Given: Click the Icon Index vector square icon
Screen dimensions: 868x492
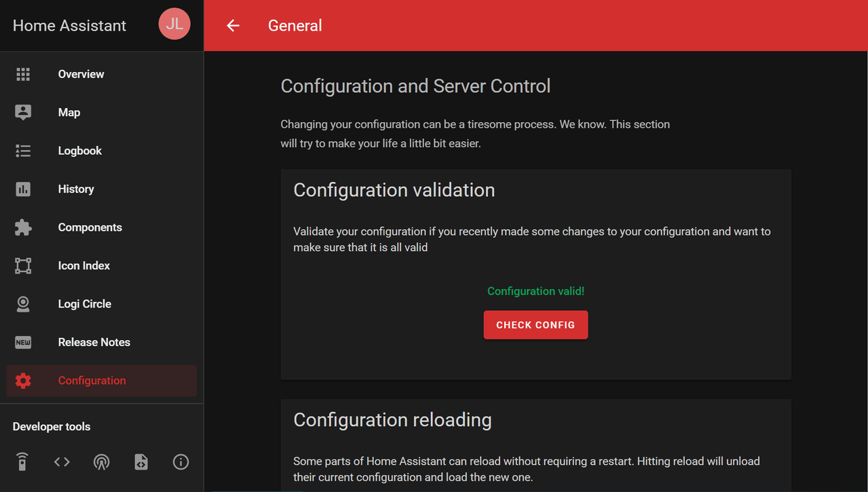Looking at the screenshot, I should click(x=23, y=265).
